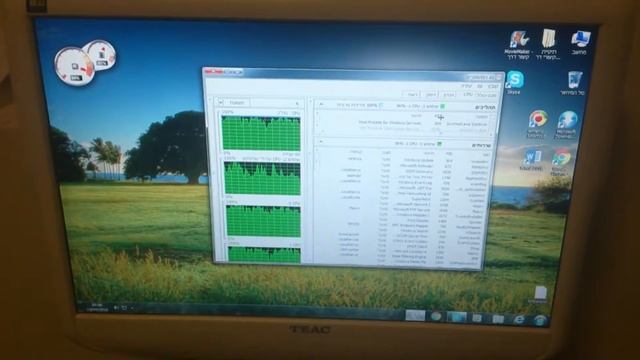Show the taskbar clock and date

(96, 307)
